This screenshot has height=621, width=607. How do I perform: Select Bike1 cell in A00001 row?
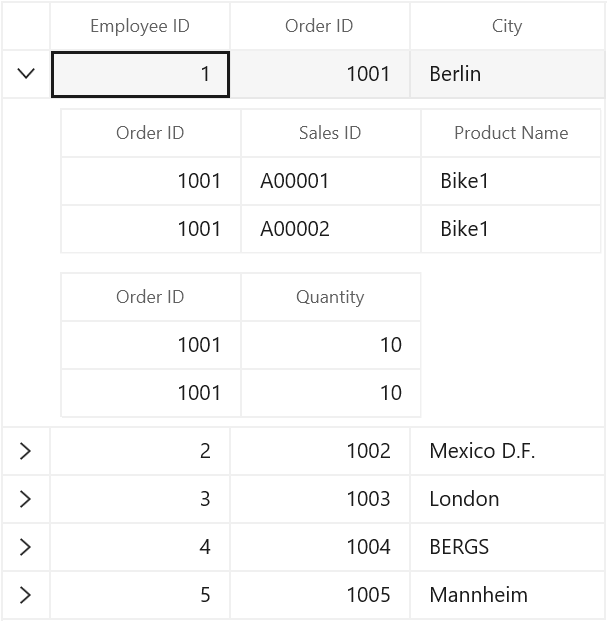tap(511, 181)
